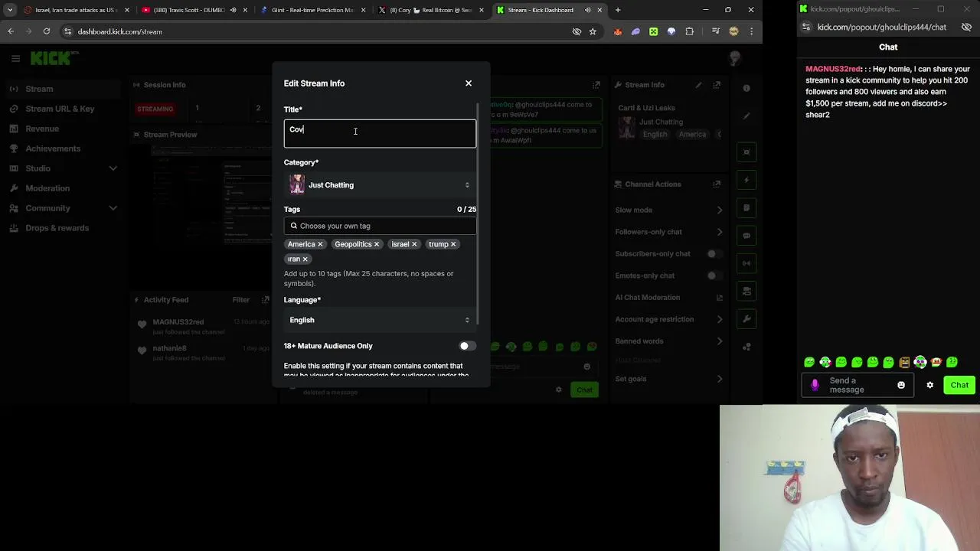Open popout chat settings gear
This screenshot has width=980, height=551.
930,385
